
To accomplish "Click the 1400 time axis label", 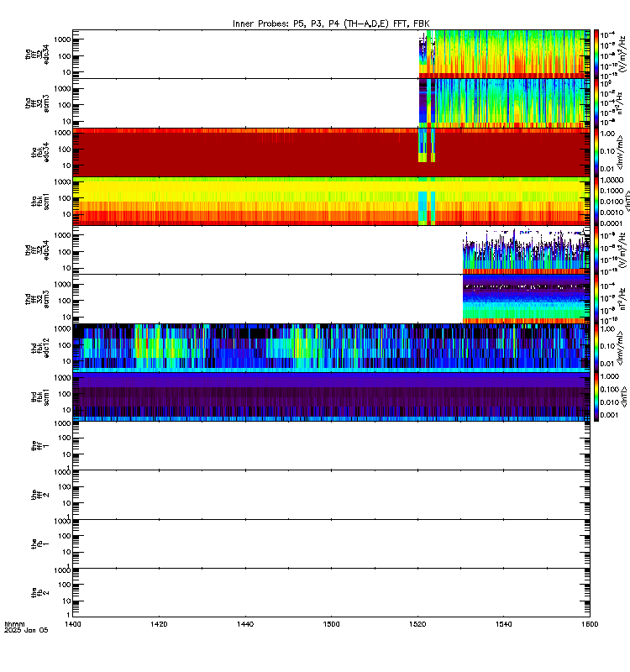I will pos(72,624).
